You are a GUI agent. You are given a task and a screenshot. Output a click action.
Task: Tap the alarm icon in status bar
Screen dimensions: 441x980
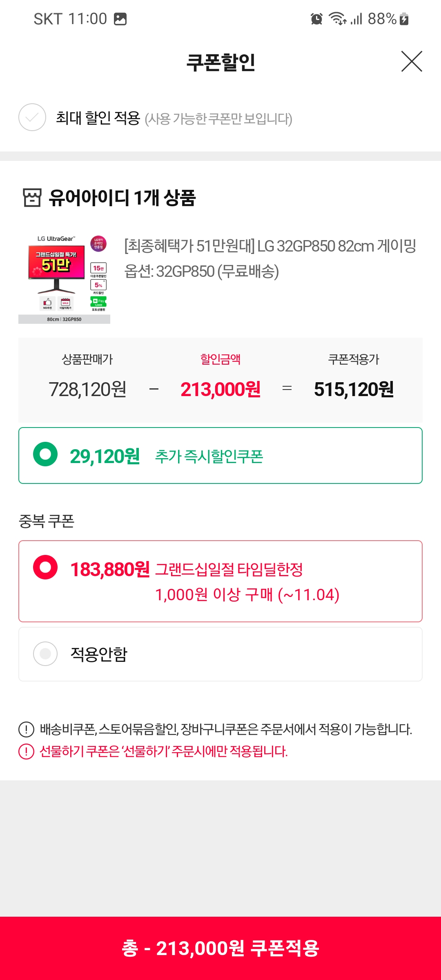(316, 19)
